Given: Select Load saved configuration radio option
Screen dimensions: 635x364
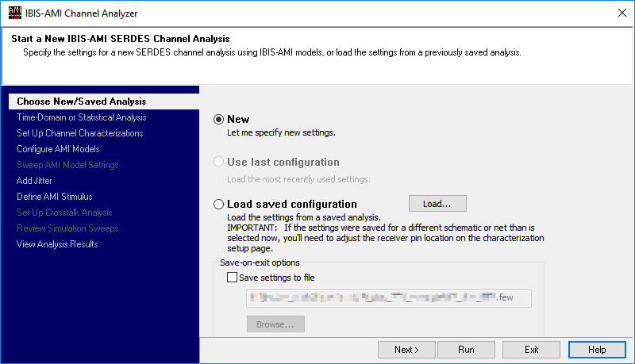Looking at the screenshot, I should click(219, 205).
